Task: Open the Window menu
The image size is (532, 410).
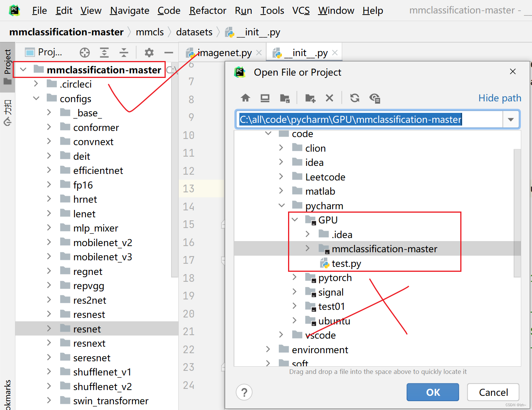Action: [336, 10]
